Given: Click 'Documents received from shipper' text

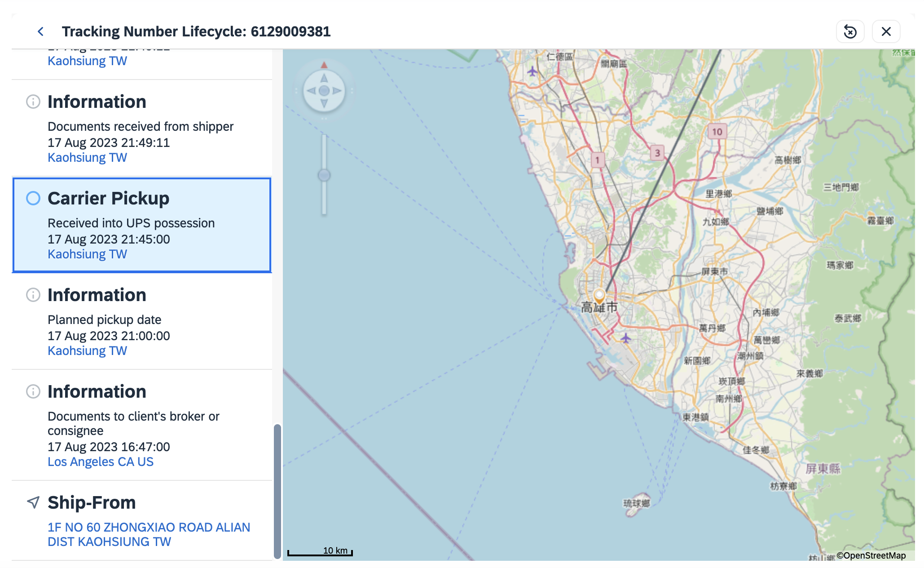Looking at the screenshot, I should point(141,127).
